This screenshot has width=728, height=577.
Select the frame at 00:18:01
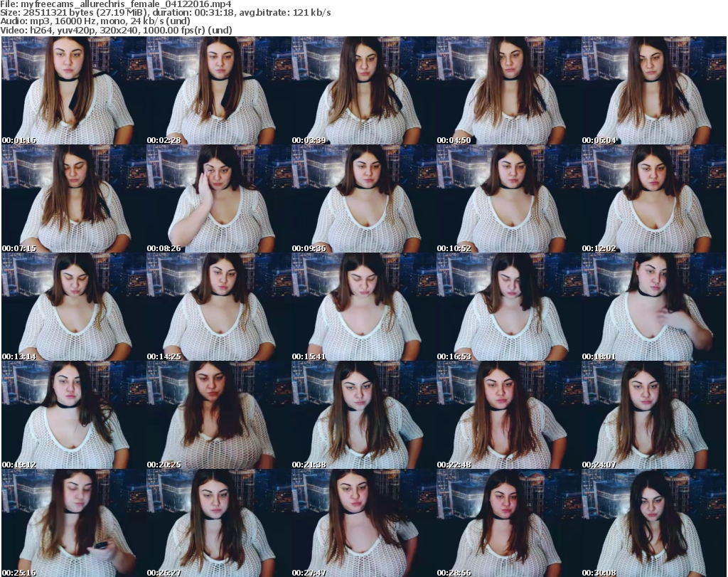(x=654, y=307)
